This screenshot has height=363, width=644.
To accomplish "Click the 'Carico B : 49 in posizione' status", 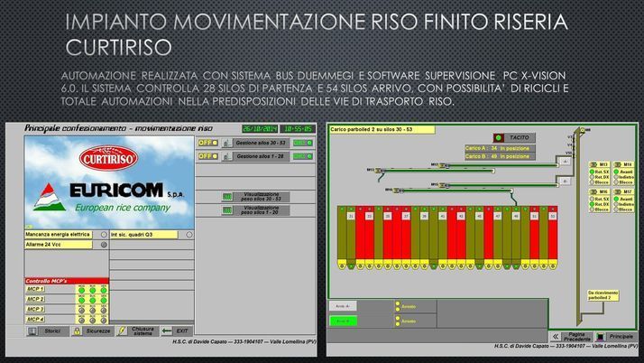I will tap(500, 156).
